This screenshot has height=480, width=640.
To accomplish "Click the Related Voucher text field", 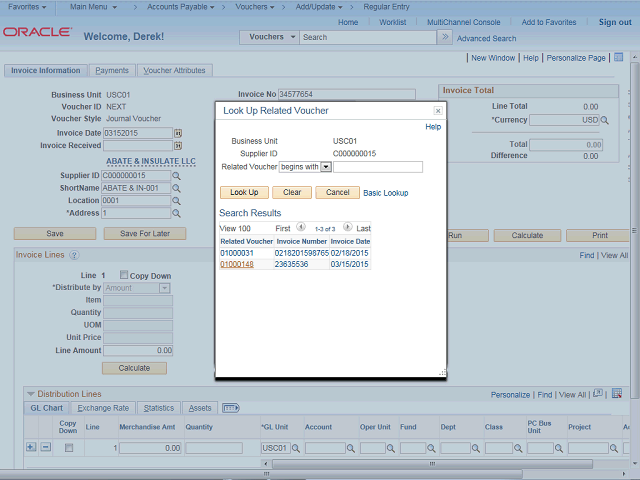I will click(x=378, y=167).
